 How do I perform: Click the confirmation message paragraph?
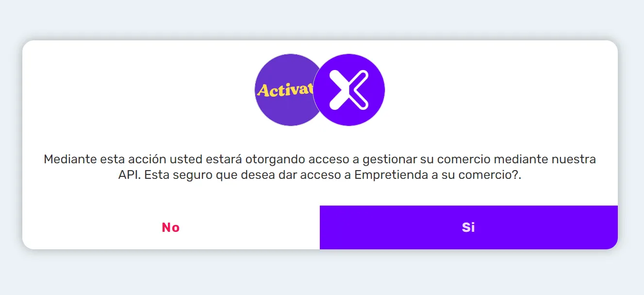click(320, 167)
